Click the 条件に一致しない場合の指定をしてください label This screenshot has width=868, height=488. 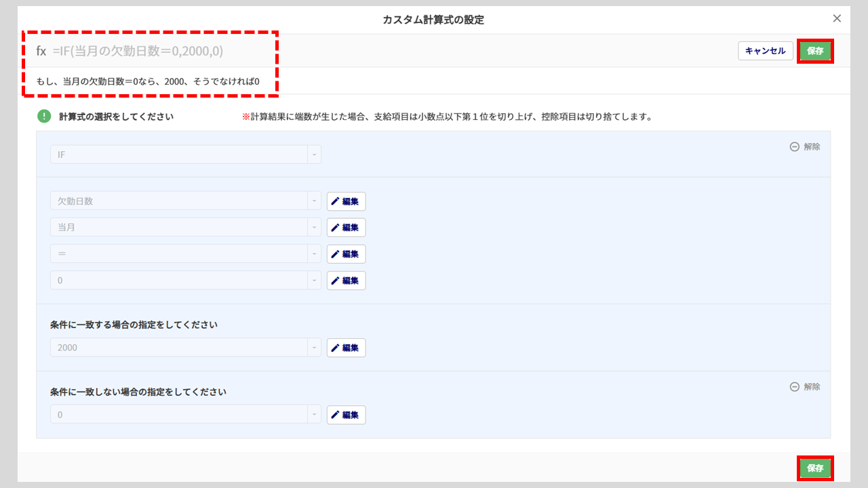(138, 392)
